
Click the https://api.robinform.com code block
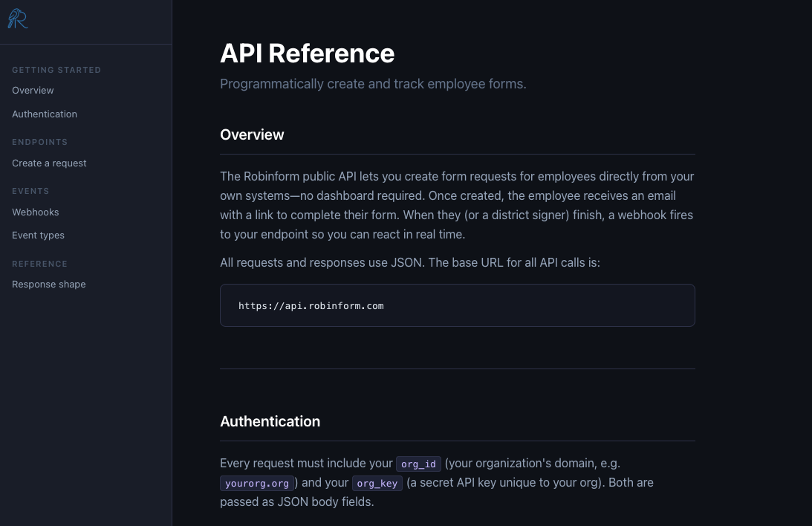(458, 305)
